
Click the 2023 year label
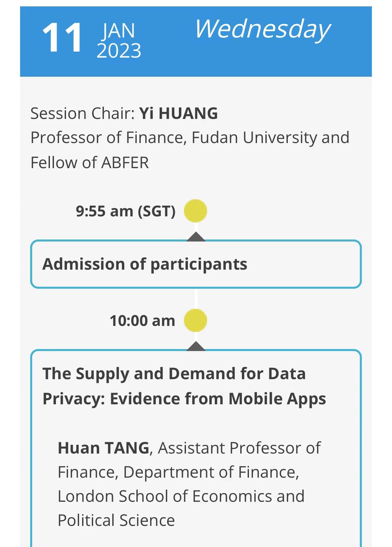pyautogui.click(x=119, y=51)
